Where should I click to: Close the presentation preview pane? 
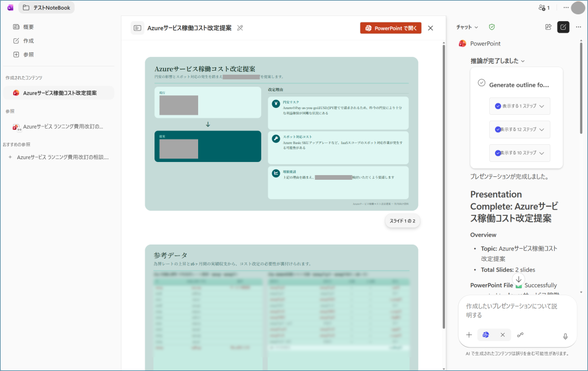pyautogui.click(x=431, y=28)
